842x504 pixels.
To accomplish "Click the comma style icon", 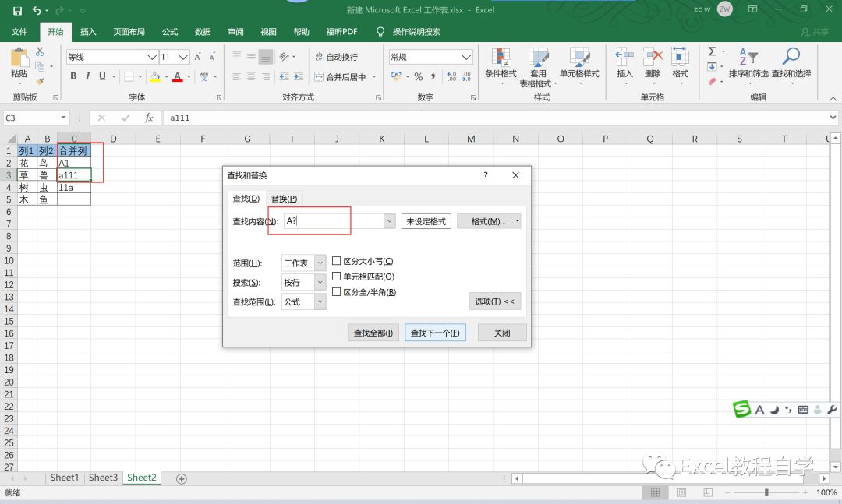I will [x=433, y=77].
